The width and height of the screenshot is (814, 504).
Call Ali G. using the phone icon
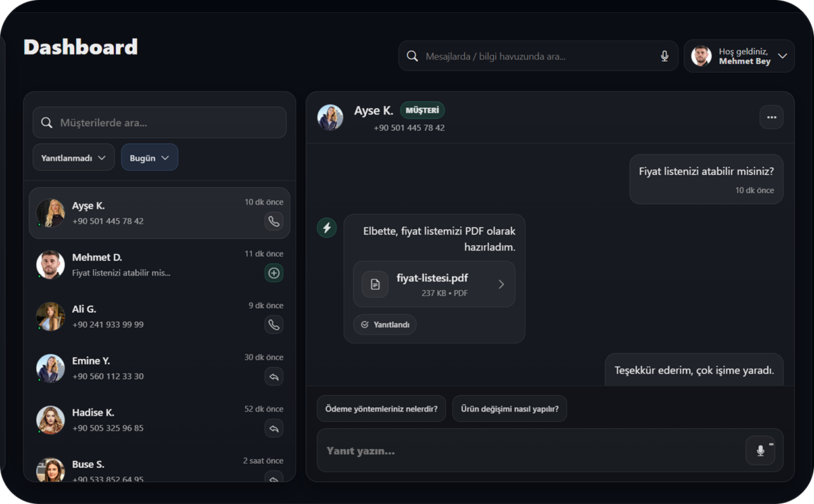274,325
